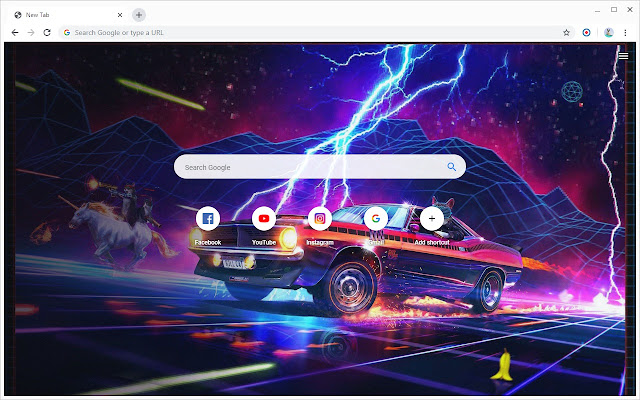Click into the Search Google box
Viewport: 640px width, 400px height.
point(320,167)
